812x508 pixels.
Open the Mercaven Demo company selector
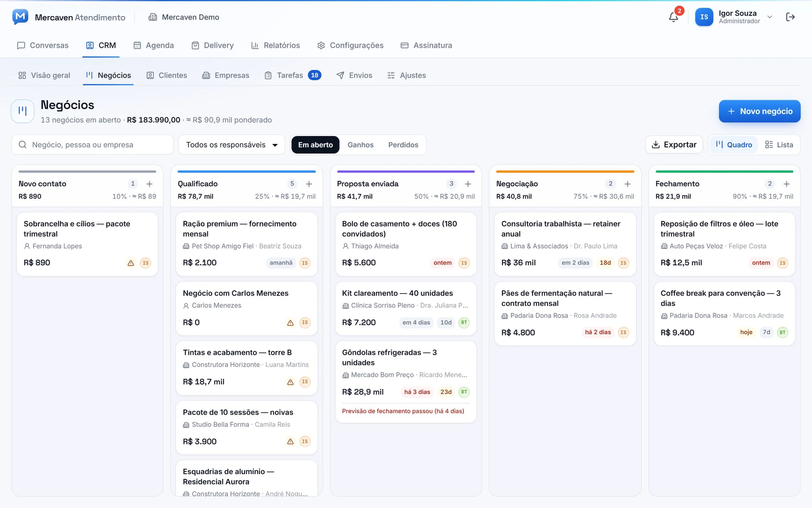pos(184,17)
